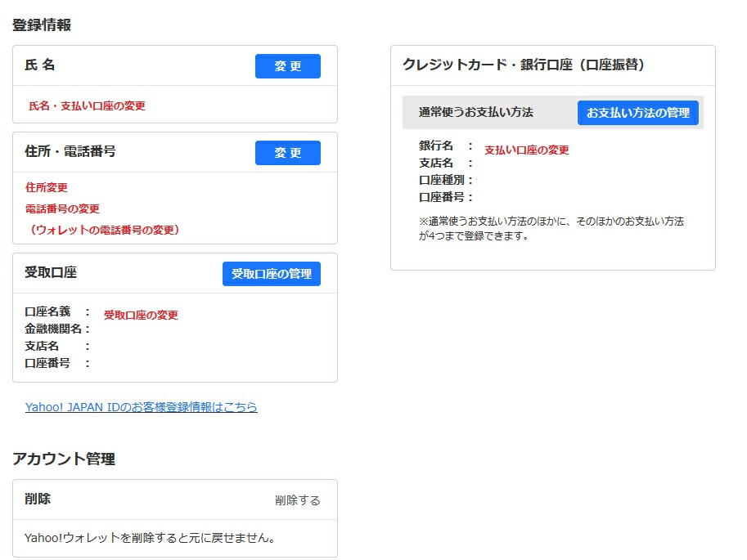Click red 支払い口座の変更 text beside 銀行名
Screen dimensions: 747x560
point(526,150)
